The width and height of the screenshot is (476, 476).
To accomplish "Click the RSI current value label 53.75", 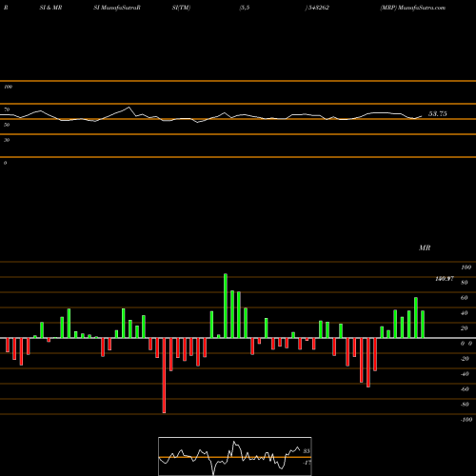I will pos(438,114).
